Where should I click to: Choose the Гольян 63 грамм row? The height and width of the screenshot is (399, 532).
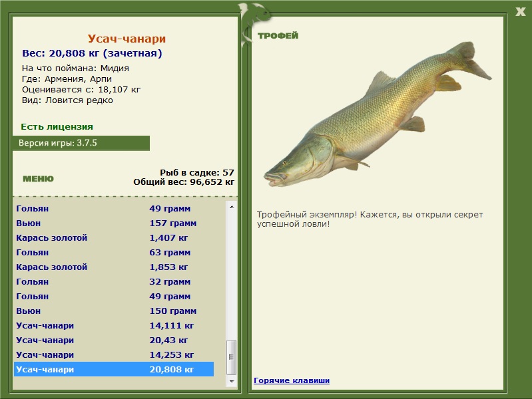(x=113, y=253)
